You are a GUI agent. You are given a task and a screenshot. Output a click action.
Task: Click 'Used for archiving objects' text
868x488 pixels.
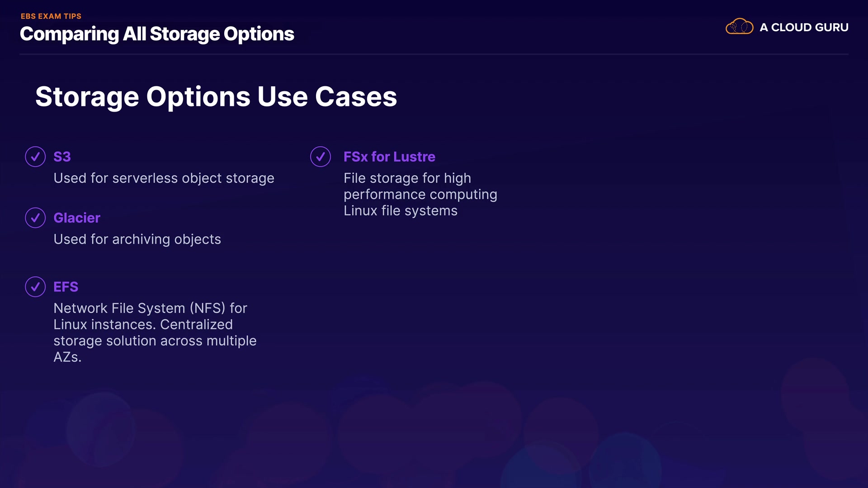137,239
